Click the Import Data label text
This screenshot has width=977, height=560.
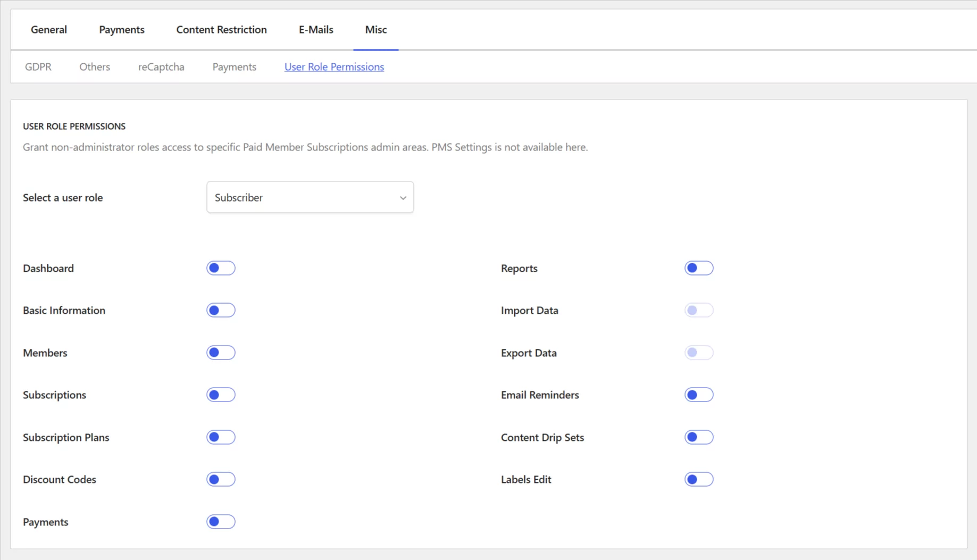530,310
